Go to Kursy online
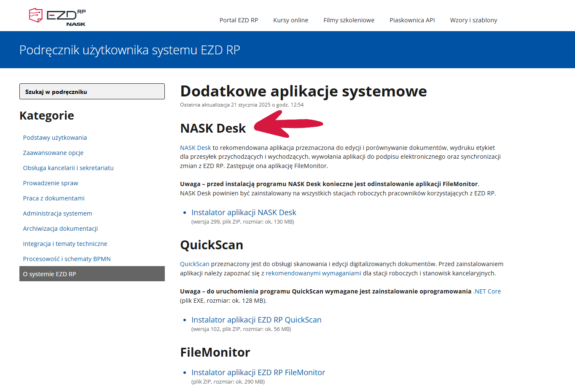The image size is (575, 392). [x=290, y=20]
